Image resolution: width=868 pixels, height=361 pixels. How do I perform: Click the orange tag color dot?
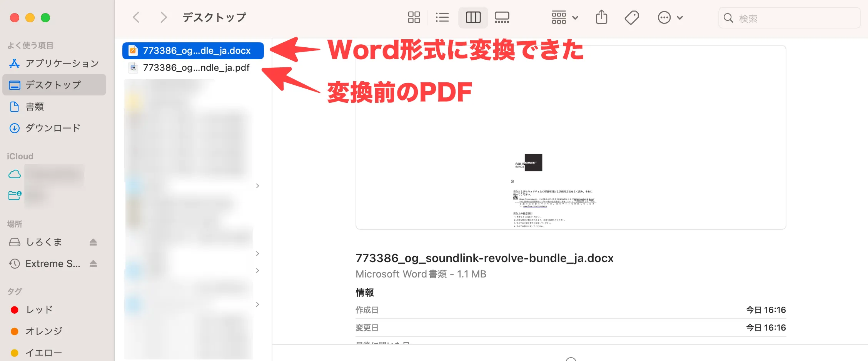(x=15, y=331)
